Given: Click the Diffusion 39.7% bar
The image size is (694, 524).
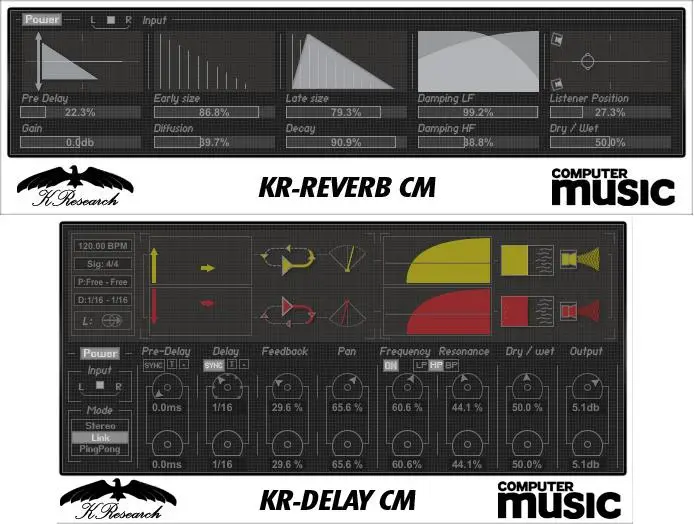Looking at the screenshot, I should click(214, 142).
